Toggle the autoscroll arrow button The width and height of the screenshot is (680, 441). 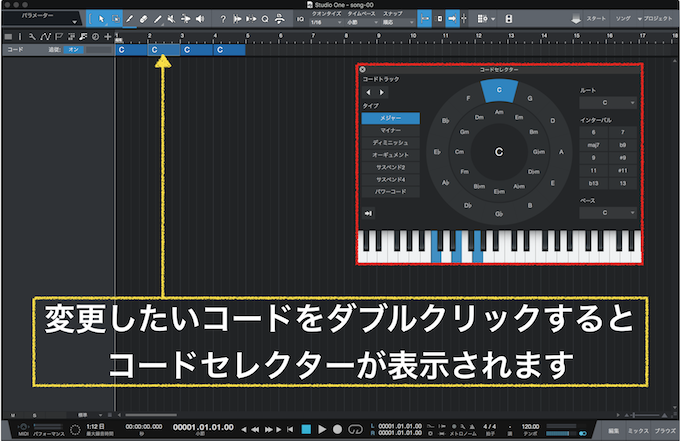(x=452, y=19)
